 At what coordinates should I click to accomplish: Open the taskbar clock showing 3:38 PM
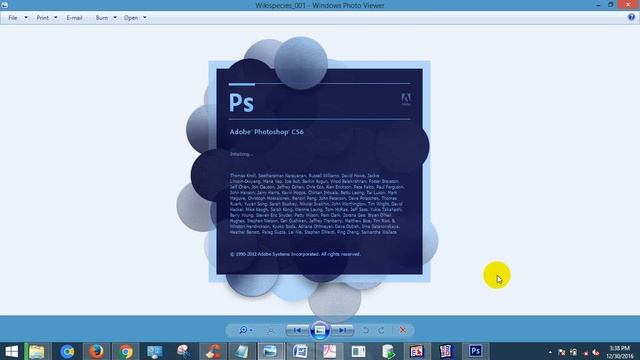(620, 352)
